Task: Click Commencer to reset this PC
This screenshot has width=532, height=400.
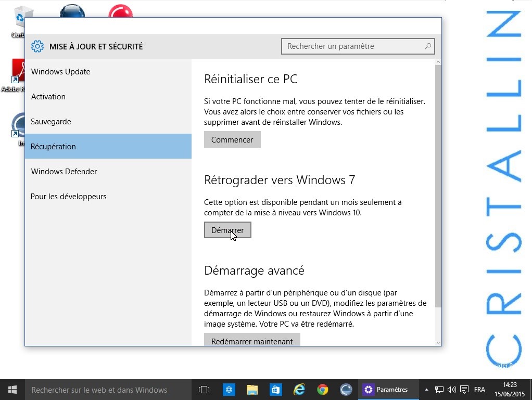Action: (232, 139)
